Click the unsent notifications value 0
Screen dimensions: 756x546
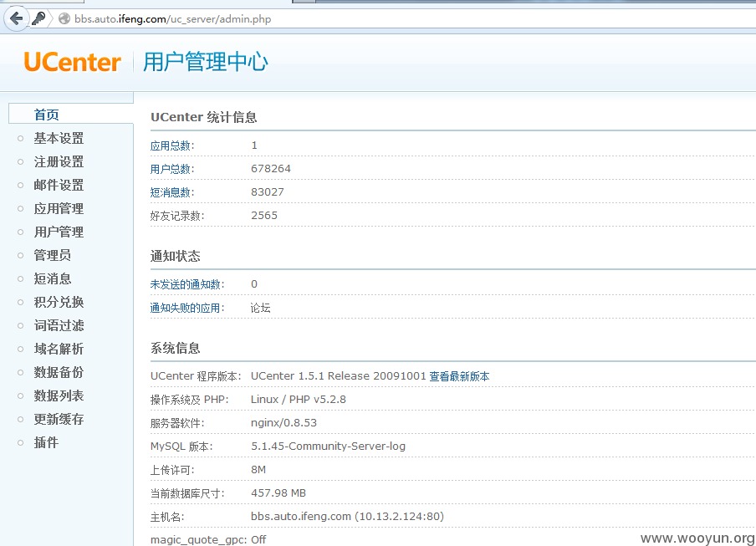(x=254, y=284)
